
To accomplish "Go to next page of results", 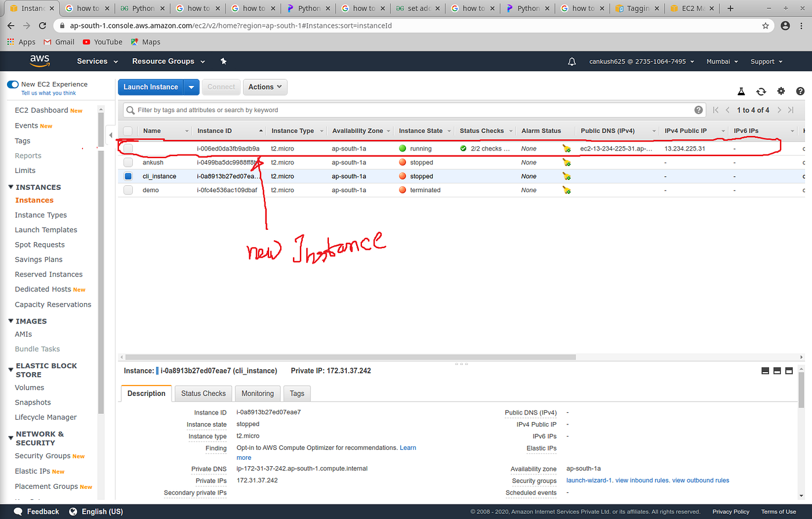I will point(779,110).
